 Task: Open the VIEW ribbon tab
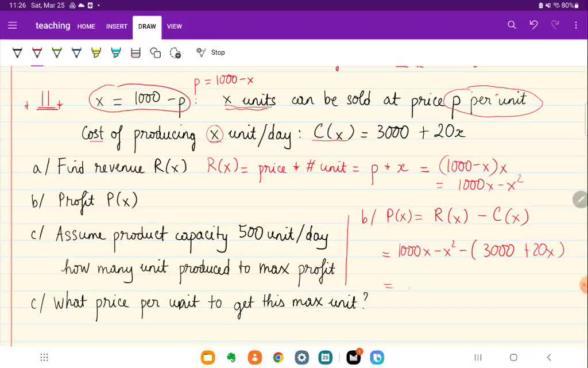coord(175,26)
